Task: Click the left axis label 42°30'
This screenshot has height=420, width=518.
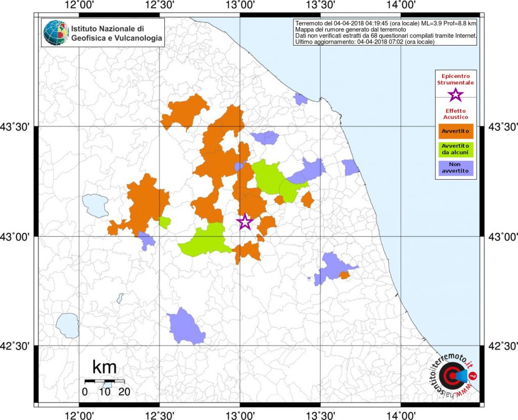Action: pyautogui.click(x=15, y=346)
